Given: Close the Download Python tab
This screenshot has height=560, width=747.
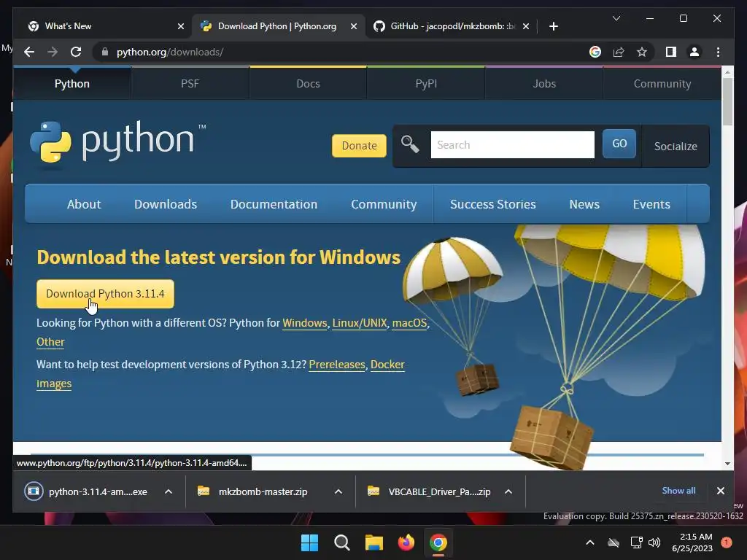Looking at the screenshot, I should pyautogui.click(x=354, y=26).
